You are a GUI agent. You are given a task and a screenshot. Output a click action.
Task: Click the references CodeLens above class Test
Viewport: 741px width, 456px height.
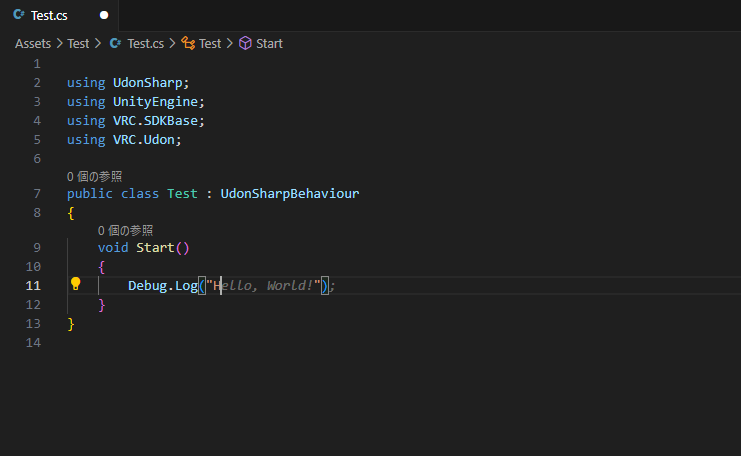pyautogui.click(x=94, y=176)
